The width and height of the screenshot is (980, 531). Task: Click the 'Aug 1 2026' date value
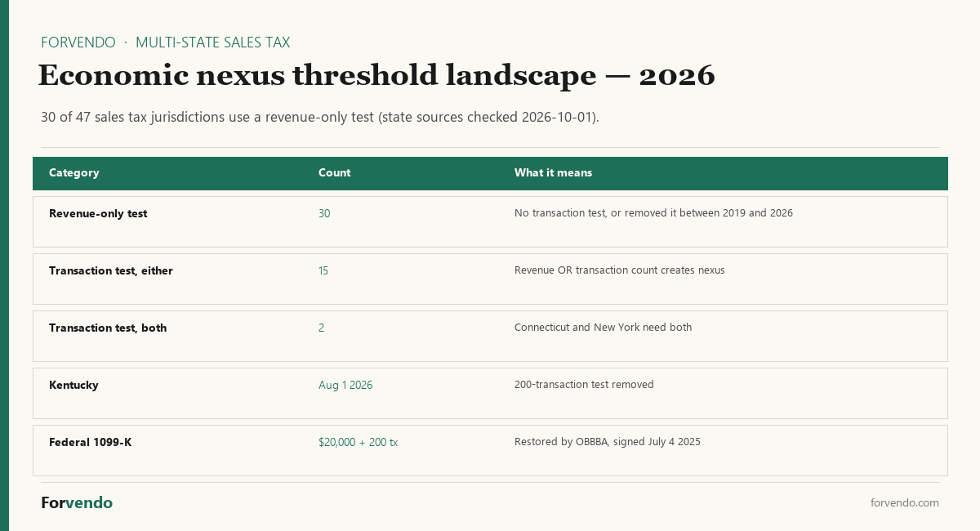tap(345, 385)
